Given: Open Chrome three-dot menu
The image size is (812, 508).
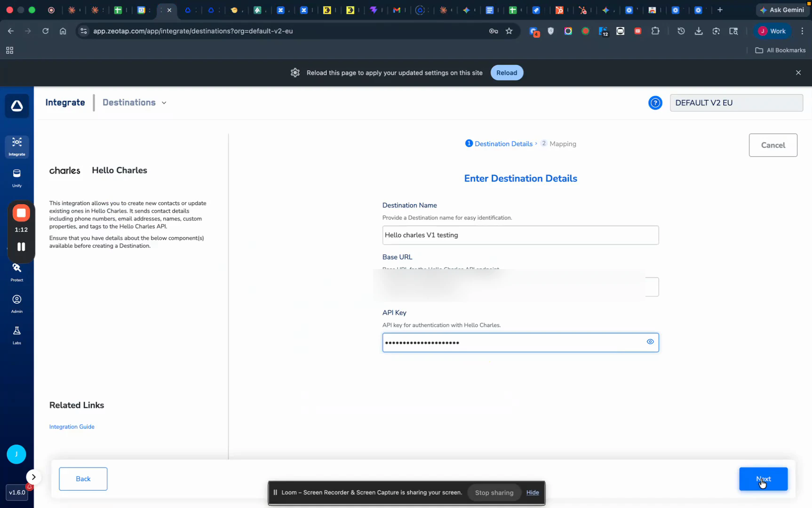Looking at the screenshot, I should [802, 31].
